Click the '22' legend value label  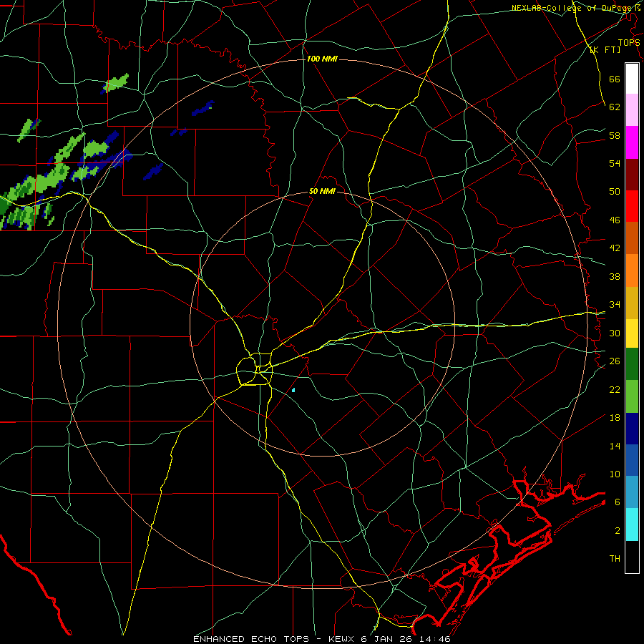tap(615, 389)
